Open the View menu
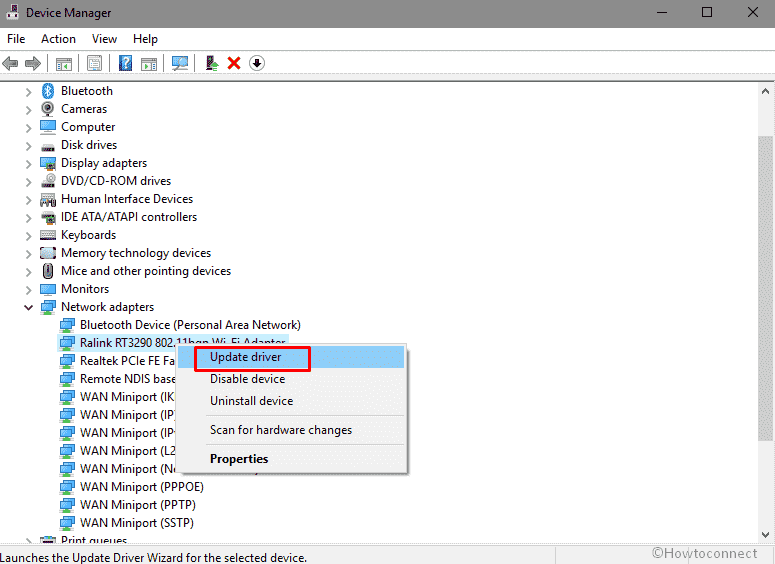The width and height of the screenshot is (775, 564). pos(104,39)
